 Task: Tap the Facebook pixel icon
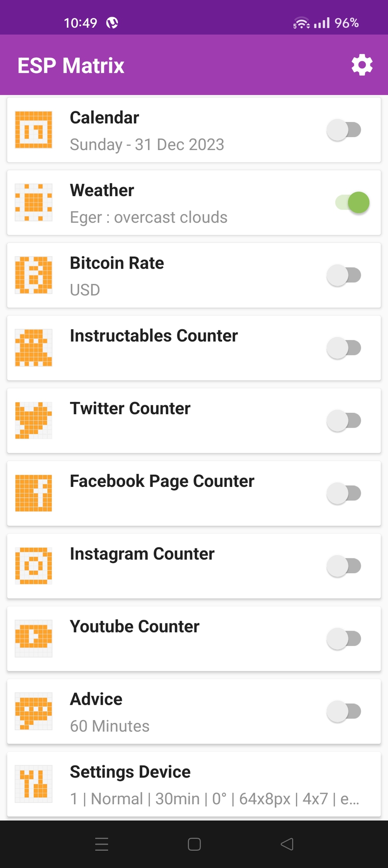click(x=33, y=493)
